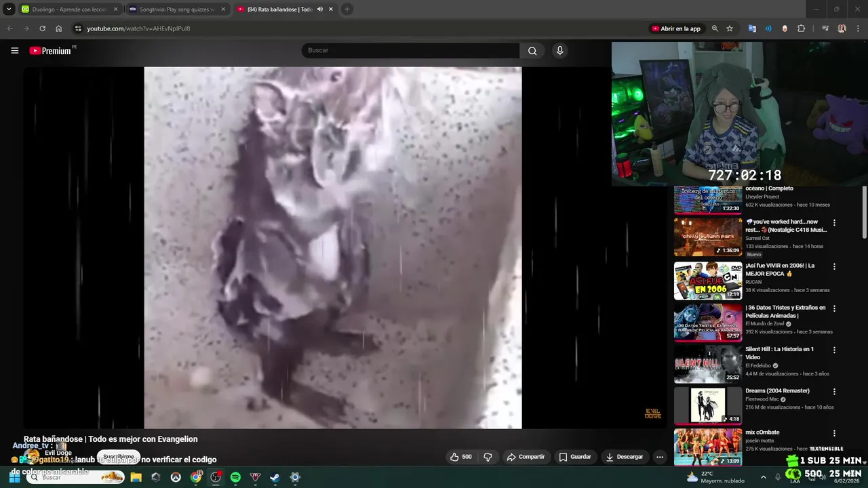Click the Suscribirme subscribe button
The image size is (868, 488).
(119, 457)
